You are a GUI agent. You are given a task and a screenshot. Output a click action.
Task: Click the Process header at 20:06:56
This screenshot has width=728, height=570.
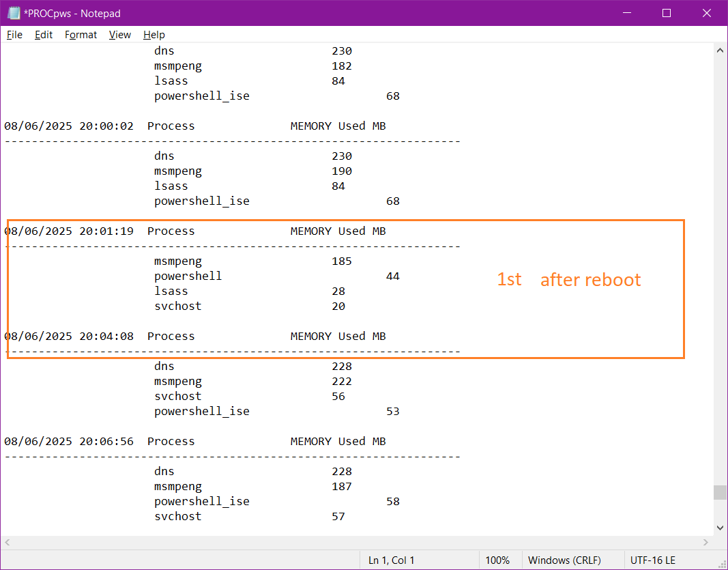coord(171,441)
